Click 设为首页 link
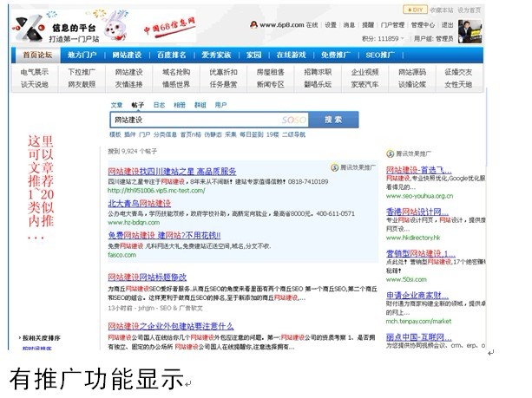 [469, 10]
